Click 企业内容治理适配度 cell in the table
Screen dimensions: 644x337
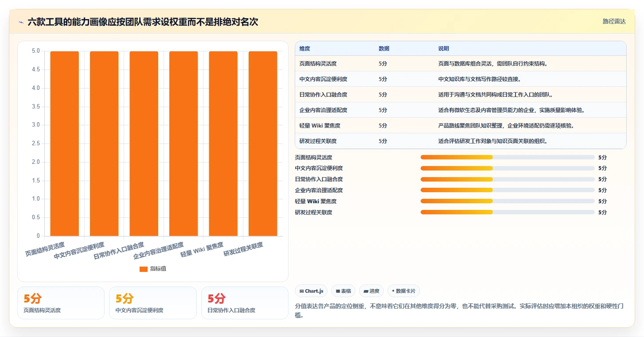point(323,110)
